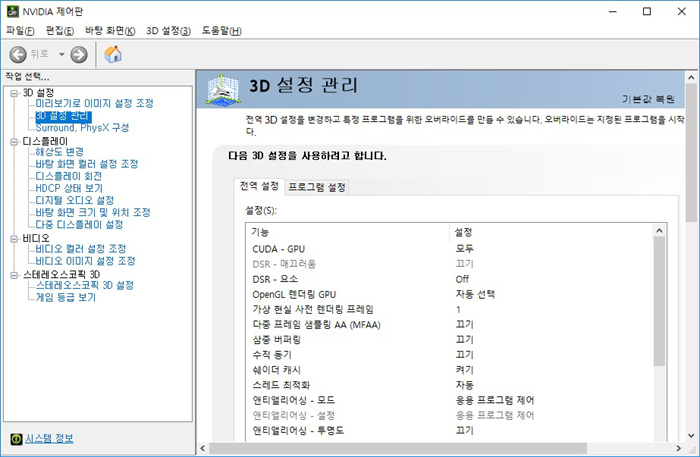This screenshot has height=457, width=700.
Task: Open 다중 디스플레이 설정
Action: [79, 224]
